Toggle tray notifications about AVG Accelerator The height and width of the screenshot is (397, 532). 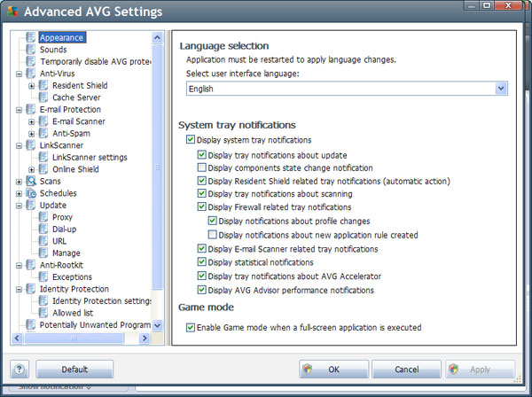click(x=201, y=276)
